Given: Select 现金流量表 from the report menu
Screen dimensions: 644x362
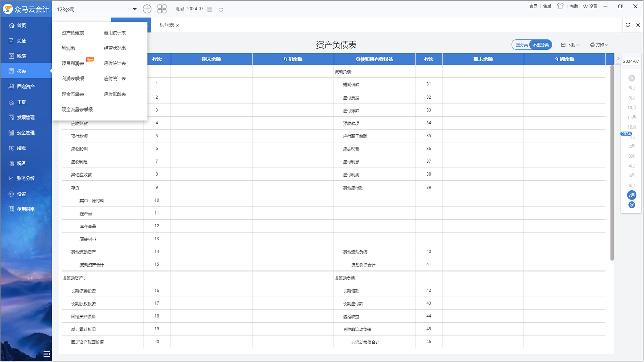Looking at the screenshot, I should click(x=72, y=94).
